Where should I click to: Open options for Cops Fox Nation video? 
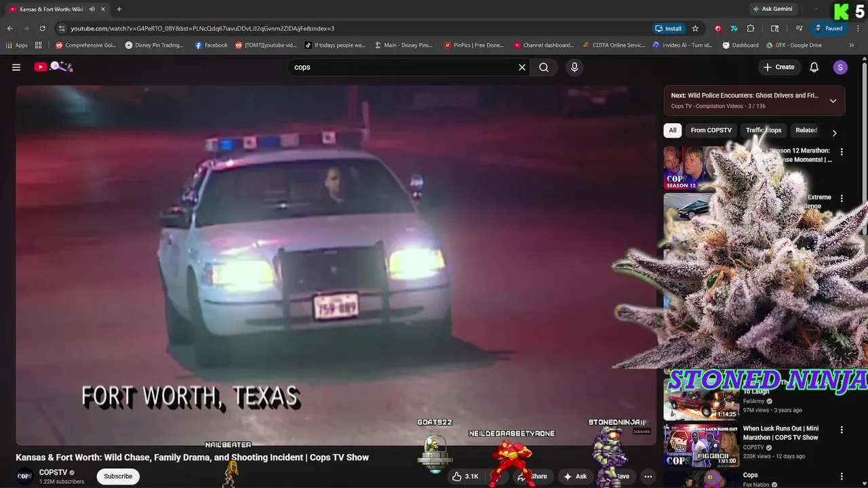pos(842,476)
